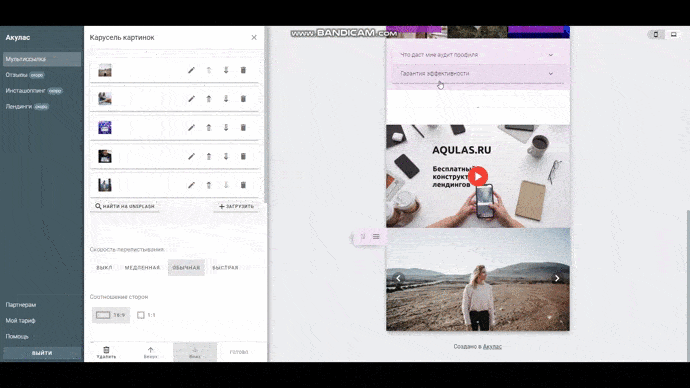690x388 pixels.
Task: Select the fifth carousel thumbnail
Action: [105, 185]
